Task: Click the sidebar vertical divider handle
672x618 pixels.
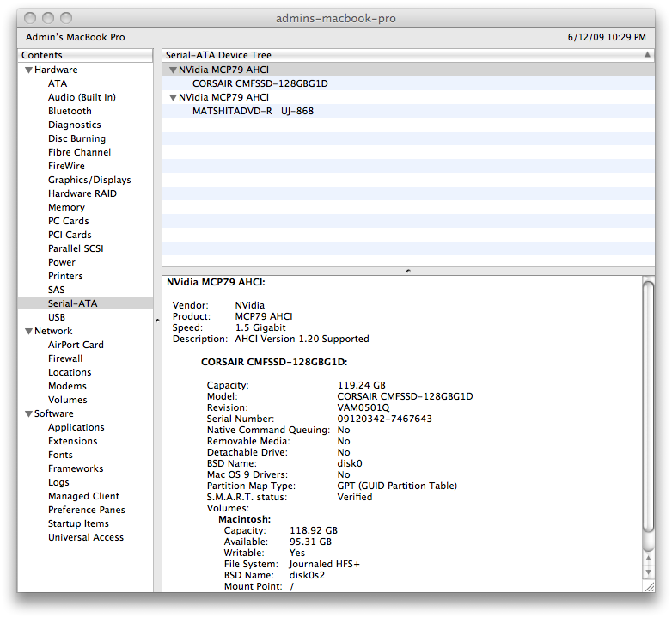Action: 157,320
